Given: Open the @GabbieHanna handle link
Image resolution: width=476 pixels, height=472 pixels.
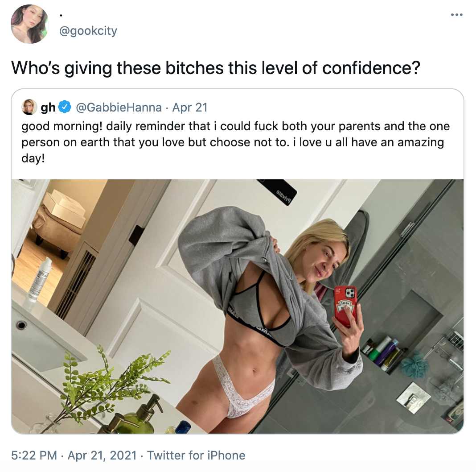Looking at the screenshot, I should click(x=119, y=107).
